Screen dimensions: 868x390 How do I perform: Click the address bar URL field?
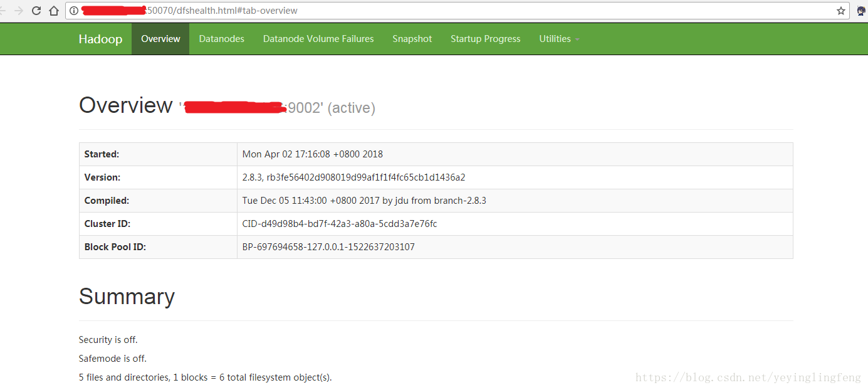[x=458, y=11]
